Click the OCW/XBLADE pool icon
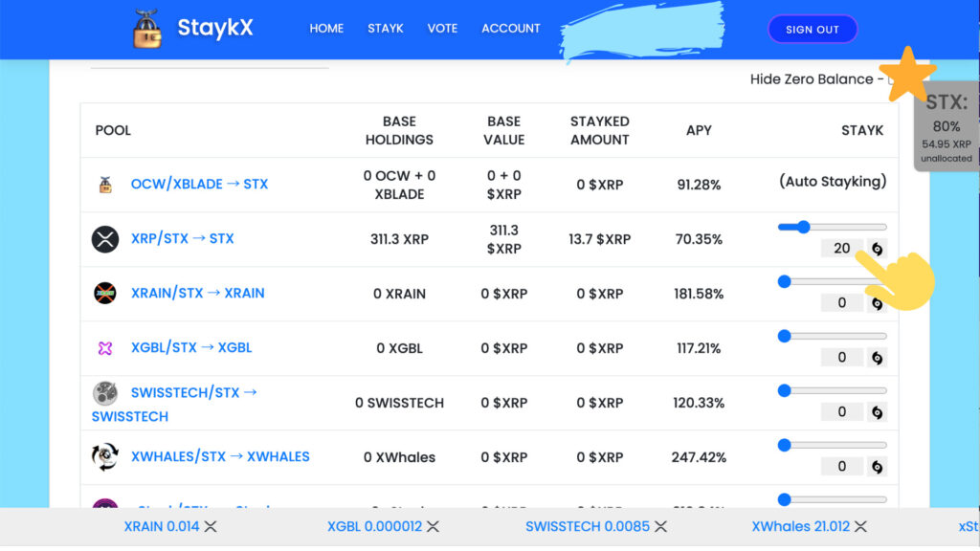This screenshot has height=551, width=980. click(105, 185)
